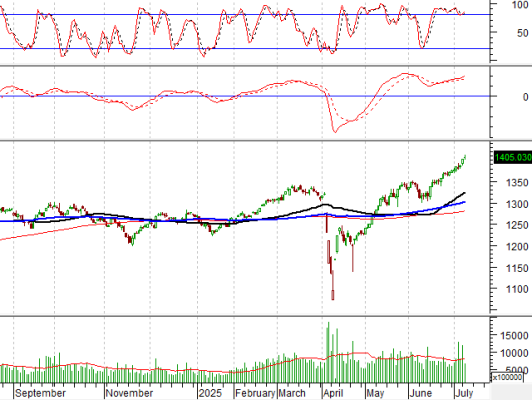Select the March label on time axis
Screen dimensions: 532x400
tap(292, 393)
